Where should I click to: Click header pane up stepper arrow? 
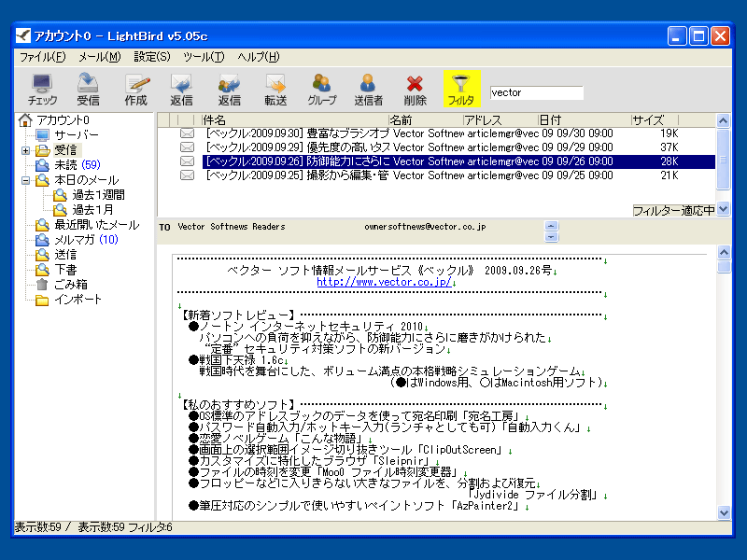pos(551,226)
